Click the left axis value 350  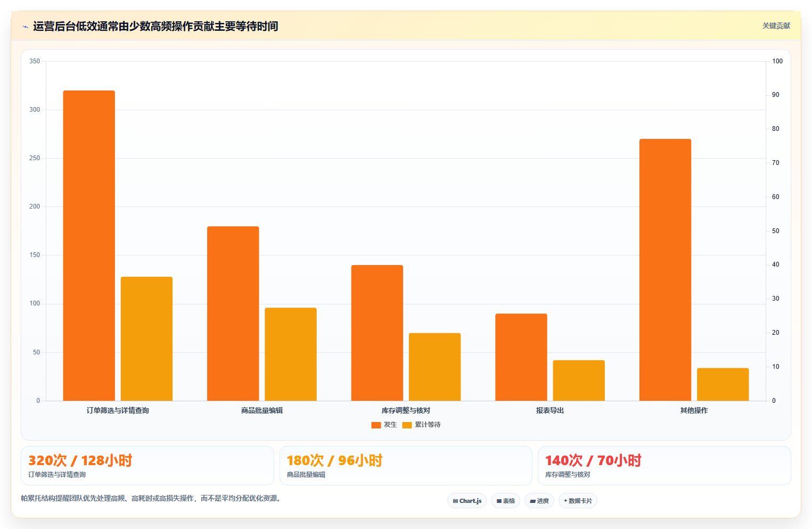[x=35, y=61]
